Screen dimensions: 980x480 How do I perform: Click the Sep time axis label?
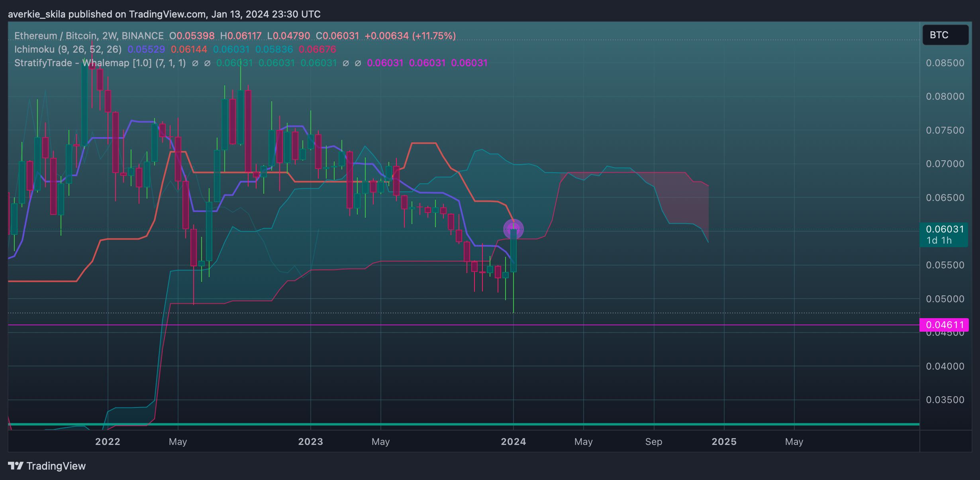click(x=654, y=442)
